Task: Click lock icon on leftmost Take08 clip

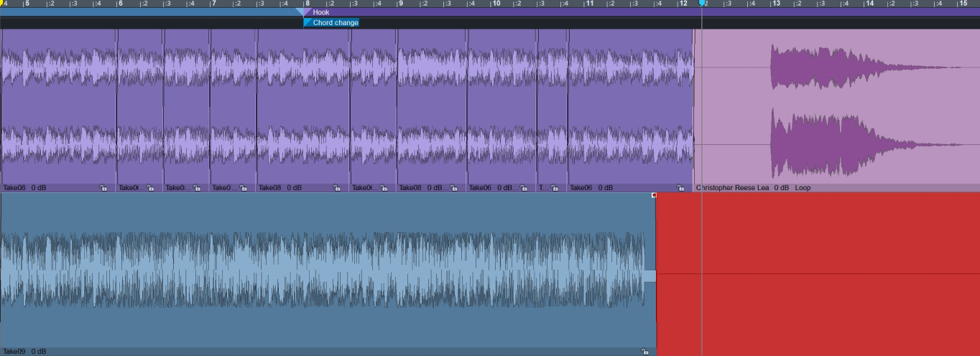Action: click(103, 188)
